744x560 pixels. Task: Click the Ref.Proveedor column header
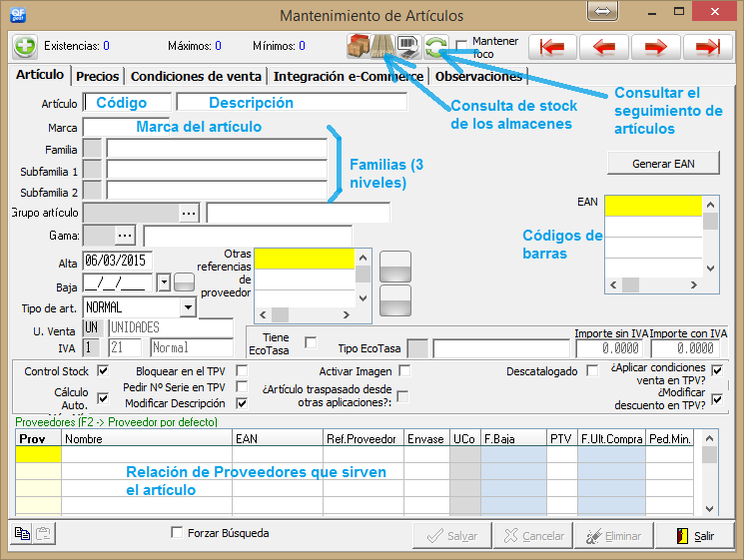(363, 438)
